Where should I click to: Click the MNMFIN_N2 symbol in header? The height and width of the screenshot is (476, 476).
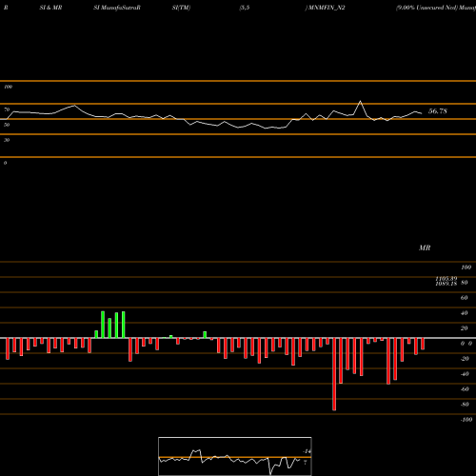pos(327,8)
